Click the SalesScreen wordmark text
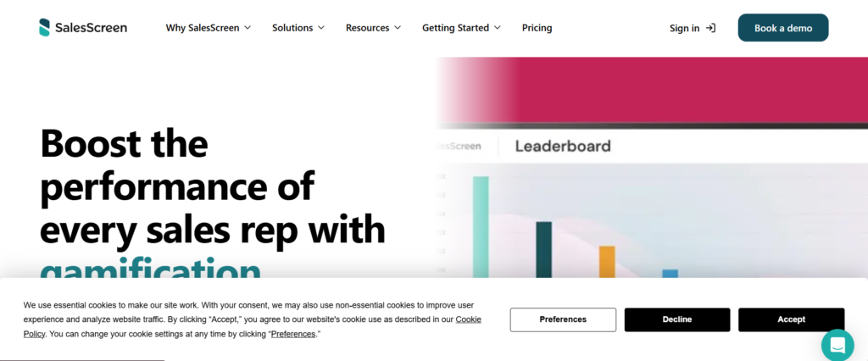Viewport: 868px width, 361px height. click(x=91, y=28)
